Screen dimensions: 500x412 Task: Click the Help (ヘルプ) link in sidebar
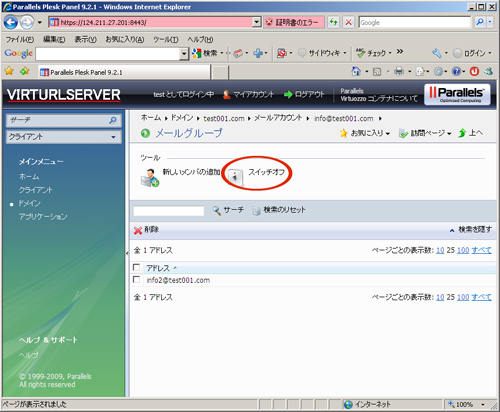coord(28,355)
